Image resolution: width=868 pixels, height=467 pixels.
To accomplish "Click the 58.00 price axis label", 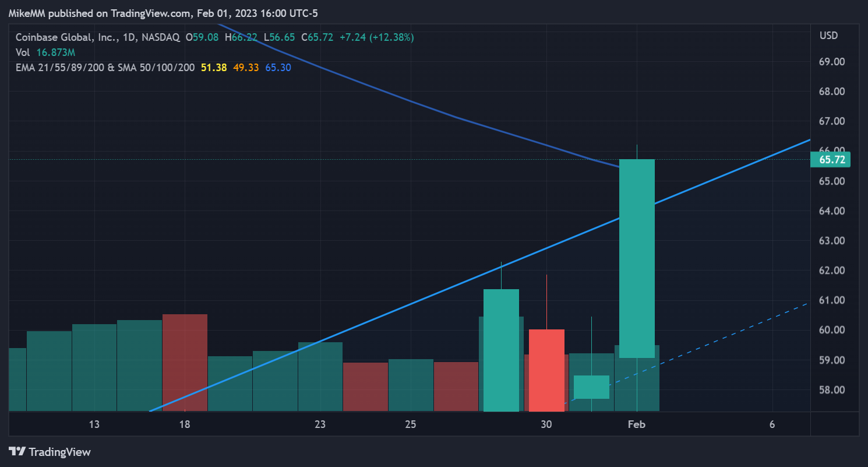I will click(x=832, y=390).
